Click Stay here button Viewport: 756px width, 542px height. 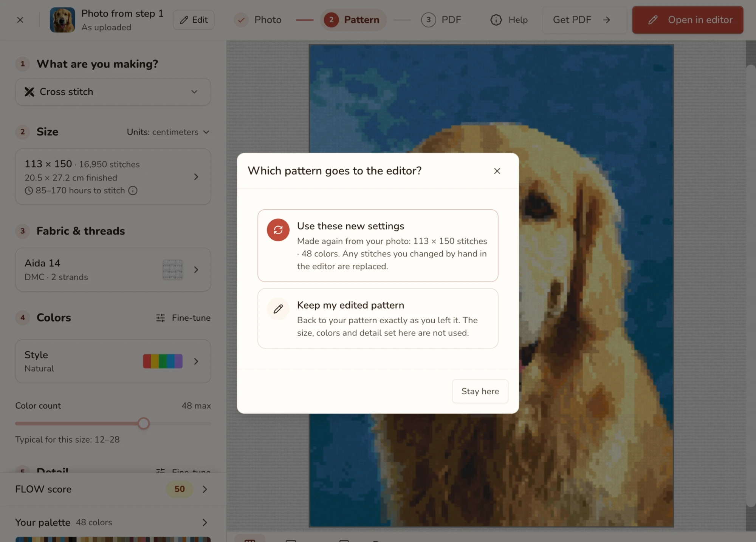click(480, 391)
